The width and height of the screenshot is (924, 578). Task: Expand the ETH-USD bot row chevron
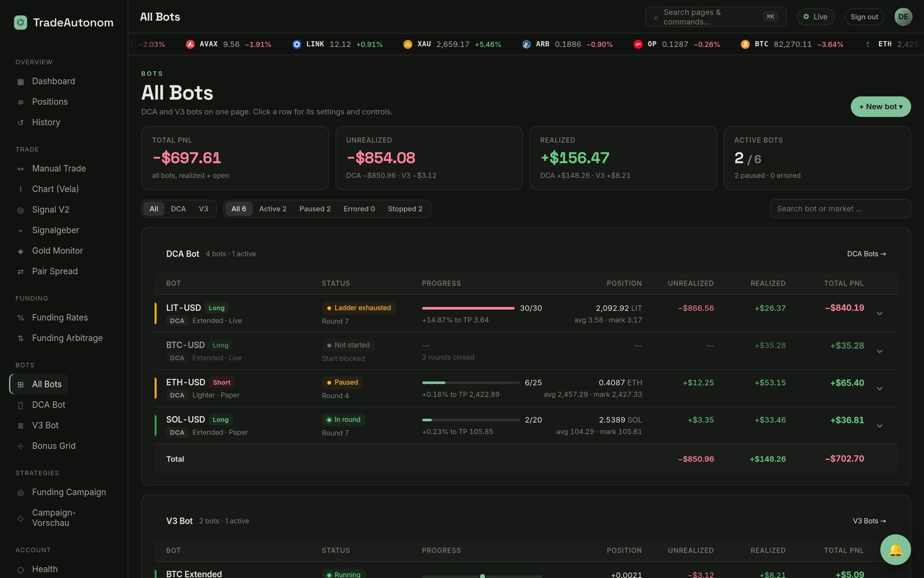[879, 389]
